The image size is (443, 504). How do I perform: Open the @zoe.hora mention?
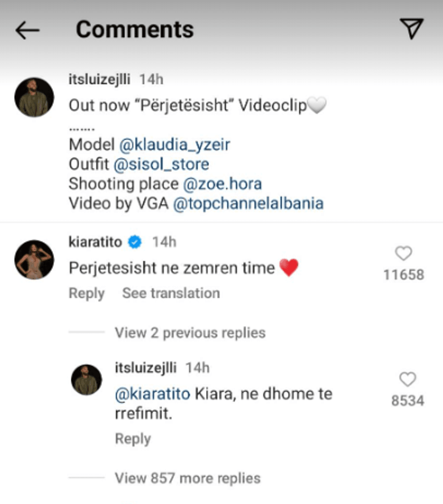click(x=222, y=184)
